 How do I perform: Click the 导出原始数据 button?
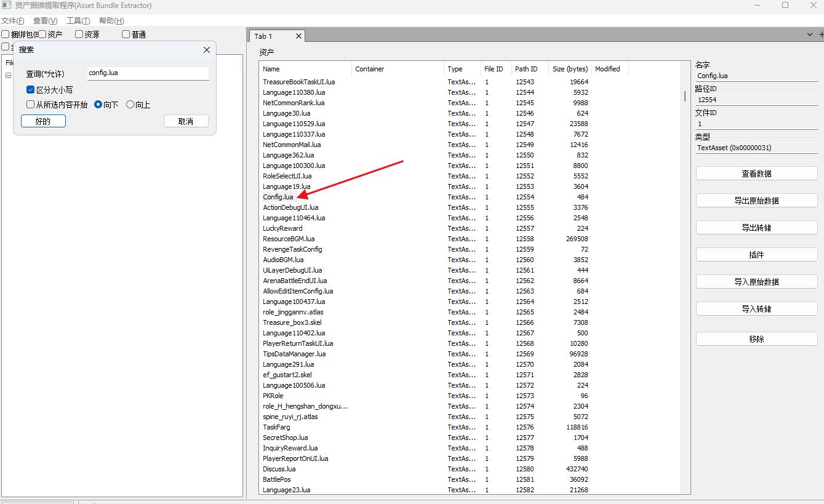click(756, 201)
